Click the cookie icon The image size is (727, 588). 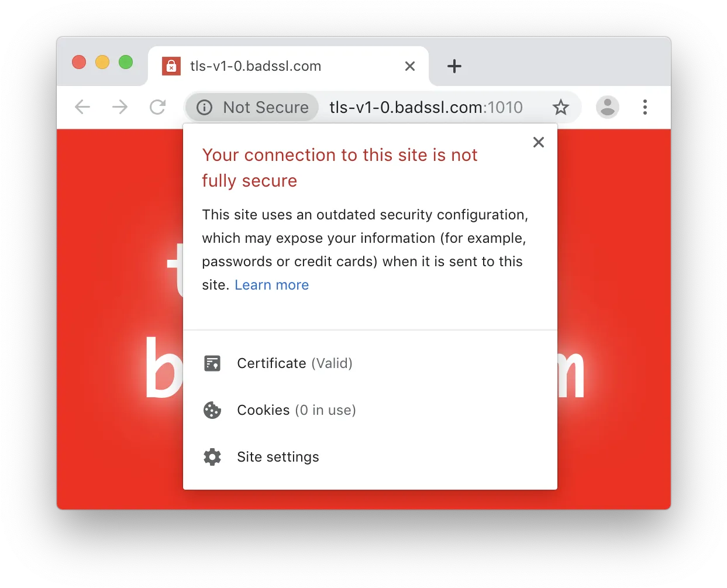coord(212,410)
